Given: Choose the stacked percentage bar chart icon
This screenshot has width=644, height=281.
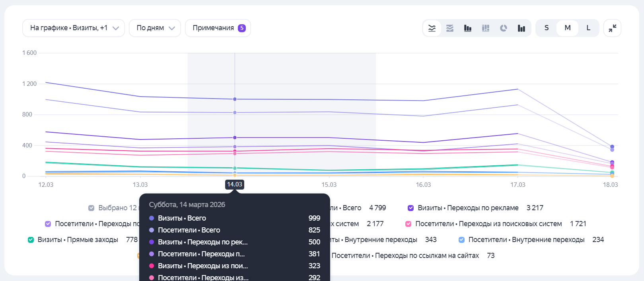Looking at the screenshot, I should point(486,28).
